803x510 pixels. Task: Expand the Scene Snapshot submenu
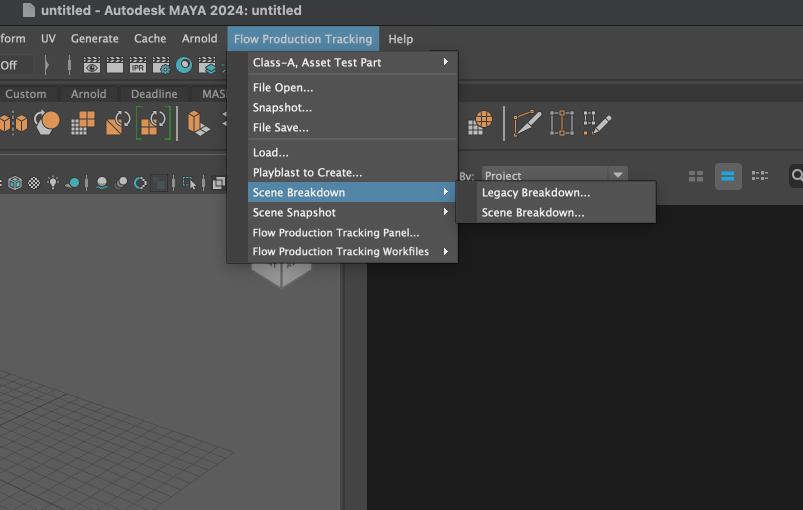(x=352, y=212)
